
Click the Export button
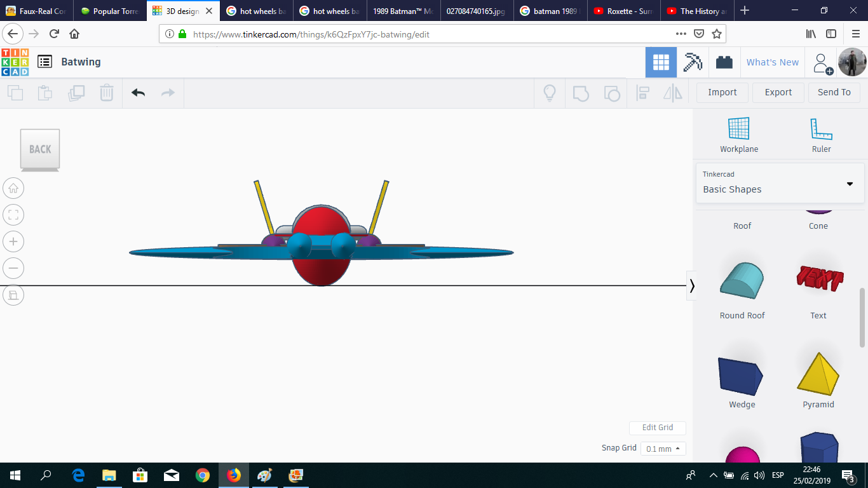[x=778, y=92]
